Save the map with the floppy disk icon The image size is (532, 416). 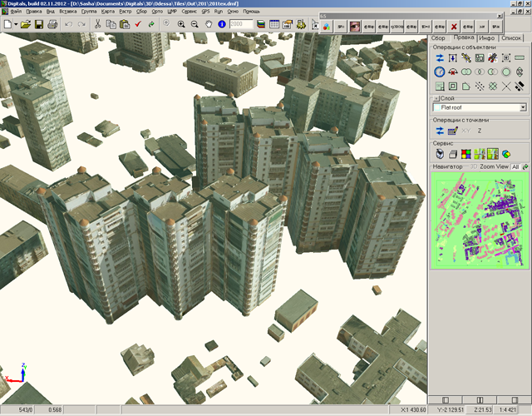[x=39, y=25]
